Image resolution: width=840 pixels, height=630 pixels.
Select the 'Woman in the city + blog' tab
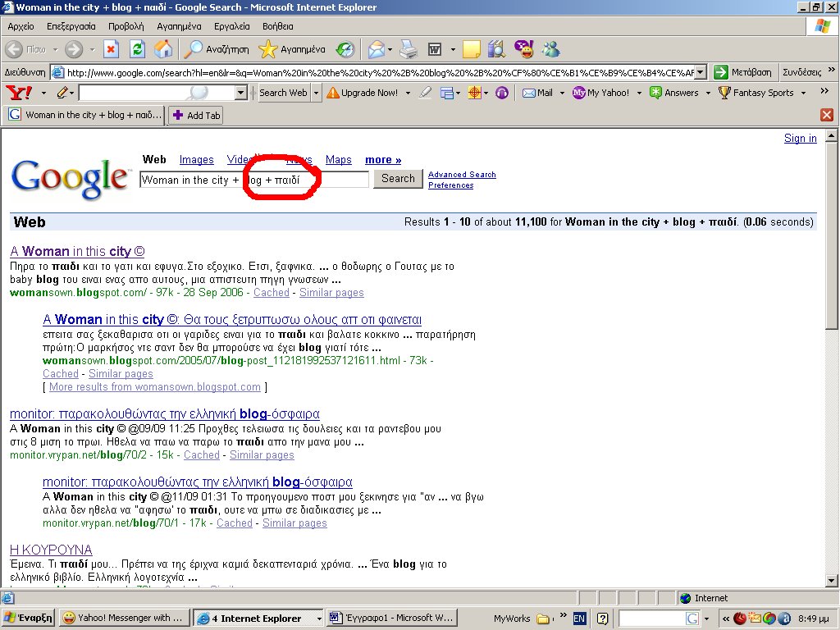coord(85,115)
